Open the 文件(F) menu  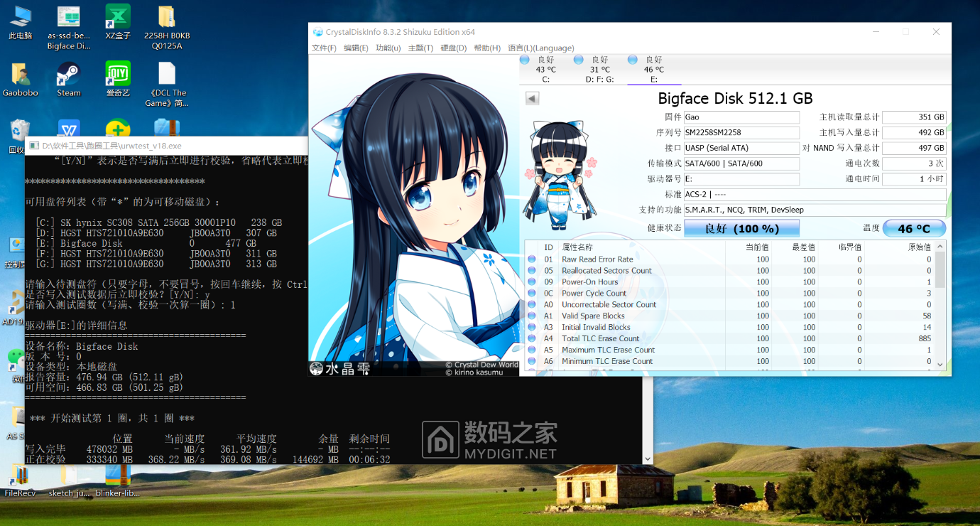point(324,48)
